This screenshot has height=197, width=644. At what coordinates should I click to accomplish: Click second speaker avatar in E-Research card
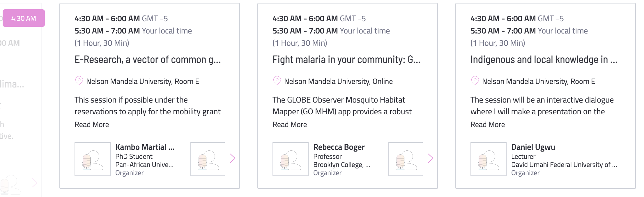click(208, 159)
